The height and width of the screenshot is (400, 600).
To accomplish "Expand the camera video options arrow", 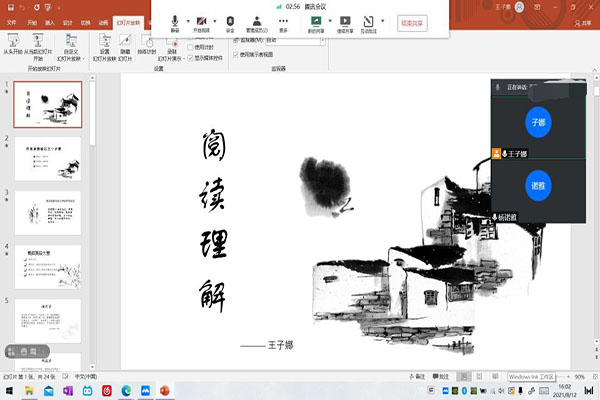I will (x=216, y=20).
